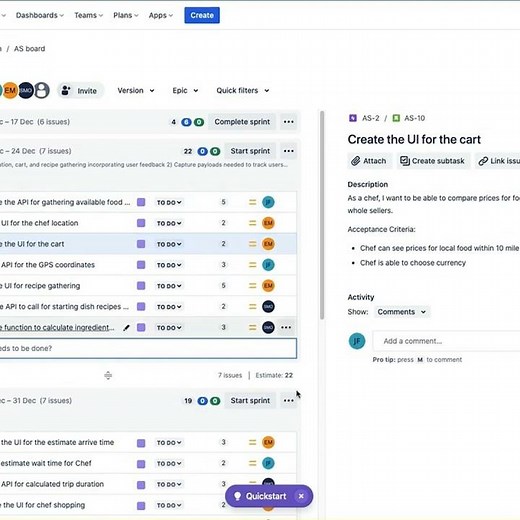Click assignee avatar on starting dish recipes issue
520x520 pixels.
(268, 307)
